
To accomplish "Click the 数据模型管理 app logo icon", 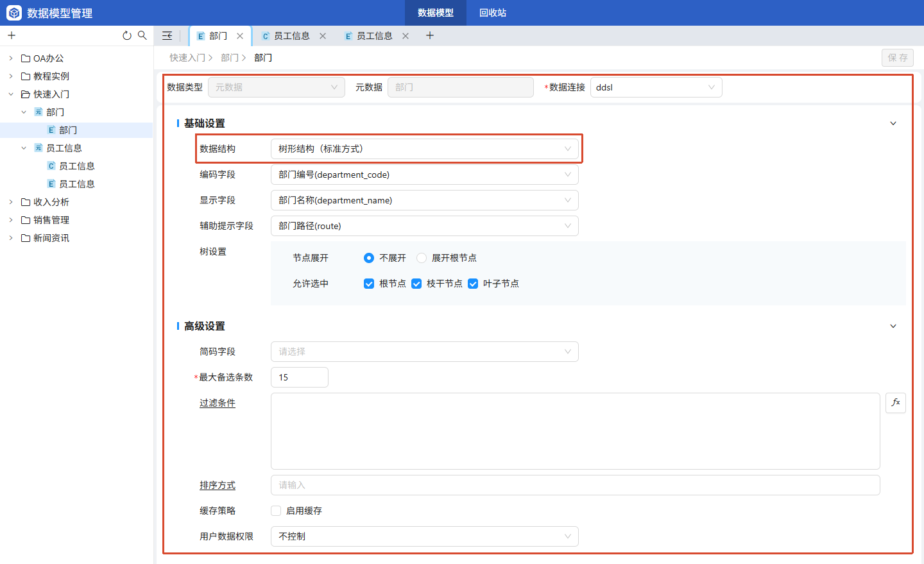I will (14, 13).
